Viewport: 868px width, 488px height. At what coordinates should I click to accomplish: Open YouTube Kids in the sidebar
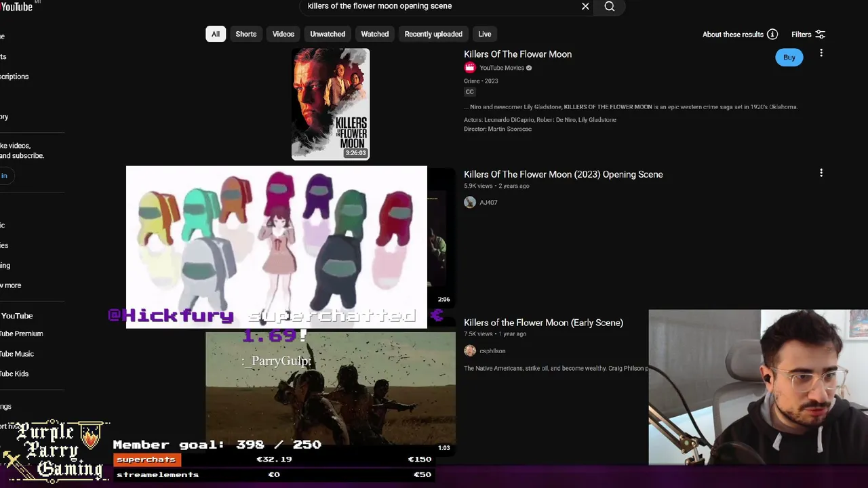tap(14, 373)
